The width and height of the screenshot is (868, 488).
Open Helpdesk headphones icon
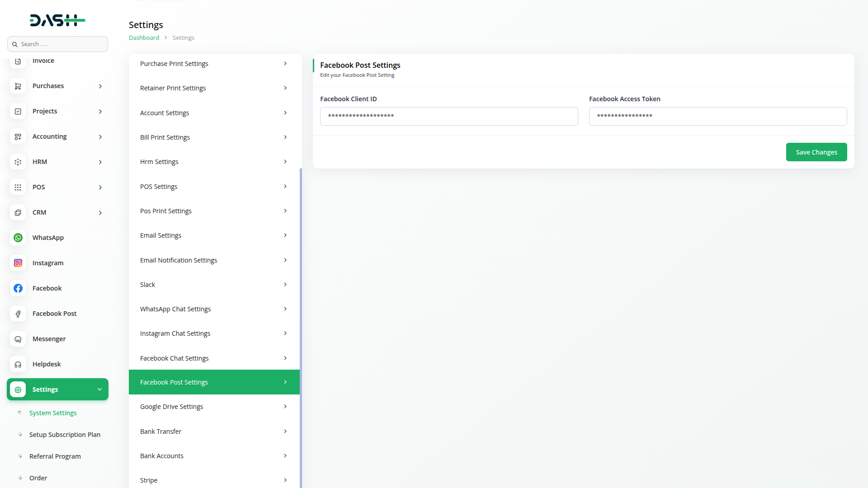(x=18, y=364)
